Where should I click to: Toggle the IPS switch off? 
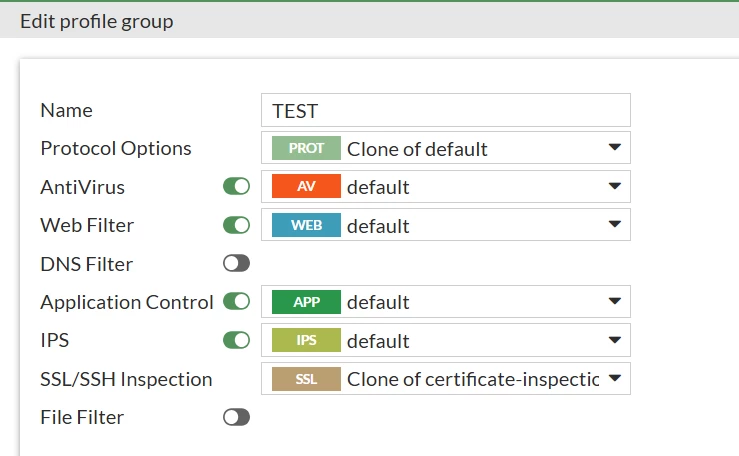(x=237, y=340)
